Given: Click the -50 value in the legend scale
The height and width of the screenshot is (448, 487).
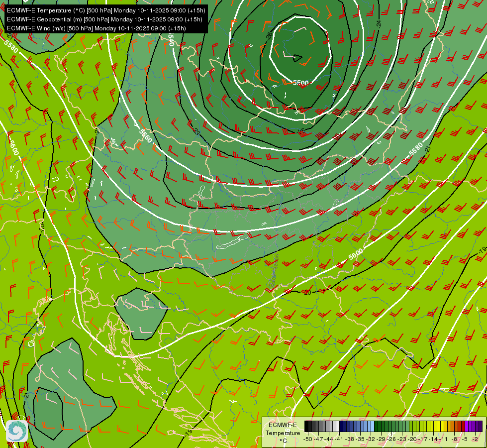Looking at the screenshot, I should (308, 439).
